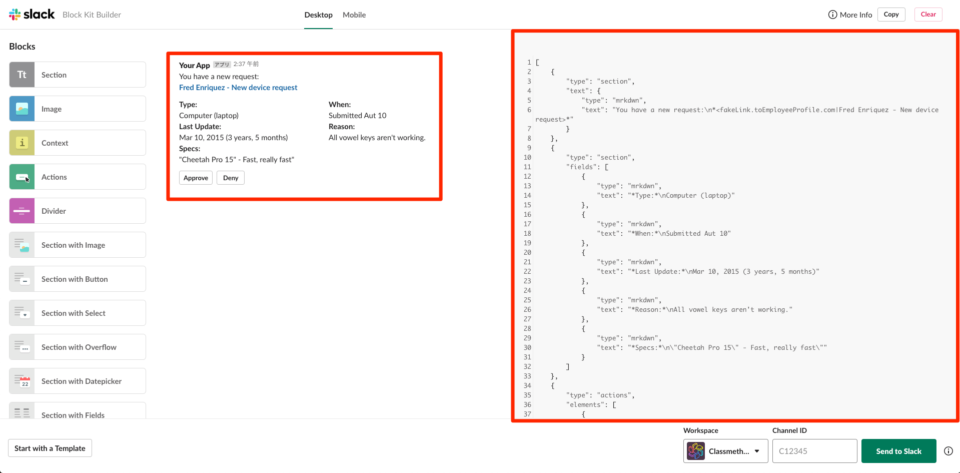Click JSON line "*When:*\nSubmitted Aut 10"
960x473 pixels.
[664, 233]
